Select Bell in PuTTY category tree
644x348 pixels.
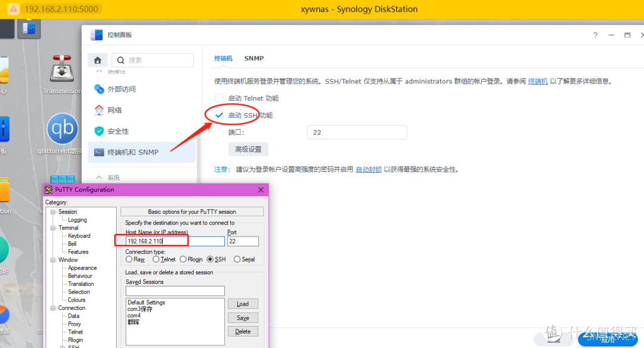pos(72,244)
